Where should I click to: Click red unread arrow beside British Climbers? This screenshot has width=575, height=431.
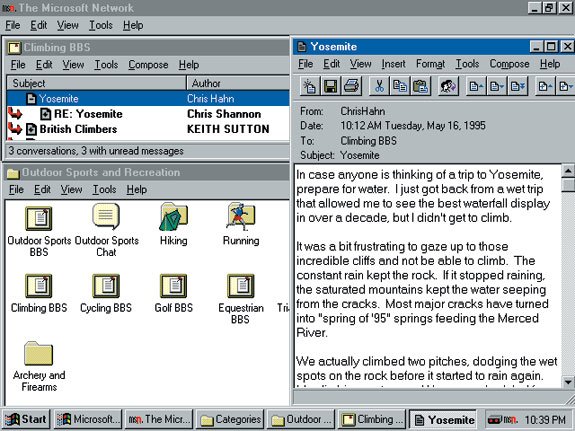(15, 129)
